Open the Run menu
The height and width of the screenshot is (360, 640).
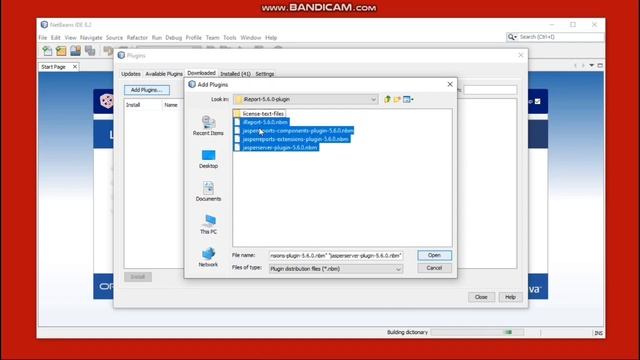157,38
